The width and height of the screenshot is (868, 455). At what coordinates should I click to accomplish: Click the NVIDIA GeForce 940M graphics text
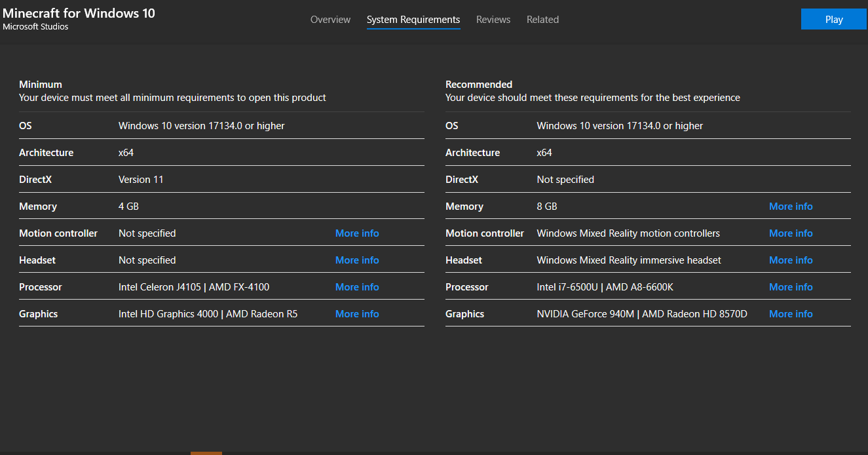coord(585,314)
